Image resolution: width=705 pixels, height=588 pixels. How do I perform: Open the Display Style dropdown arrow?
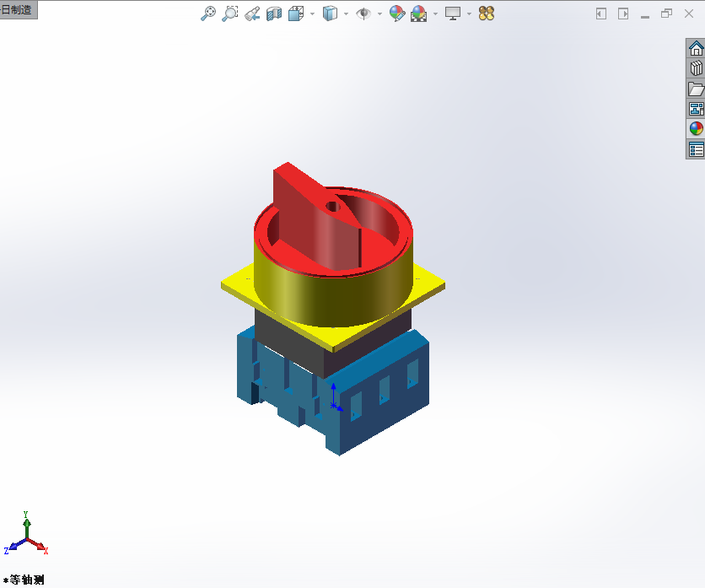pos(346,14)
